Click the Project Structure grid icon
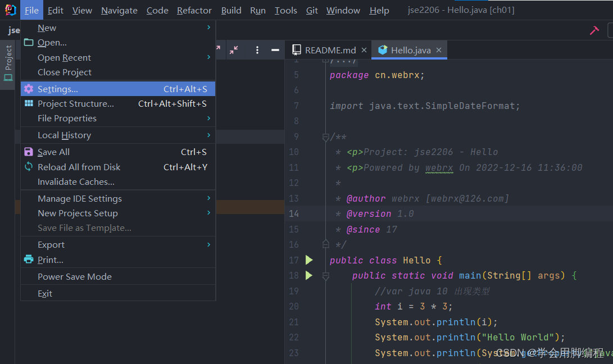 click(29, 103)
